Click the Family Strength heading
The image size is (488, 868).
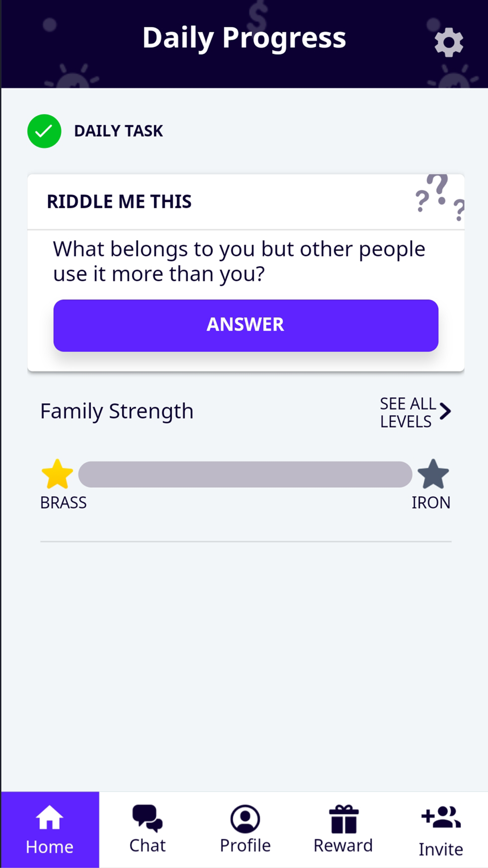pyautogui.click(x=117, y=412)
